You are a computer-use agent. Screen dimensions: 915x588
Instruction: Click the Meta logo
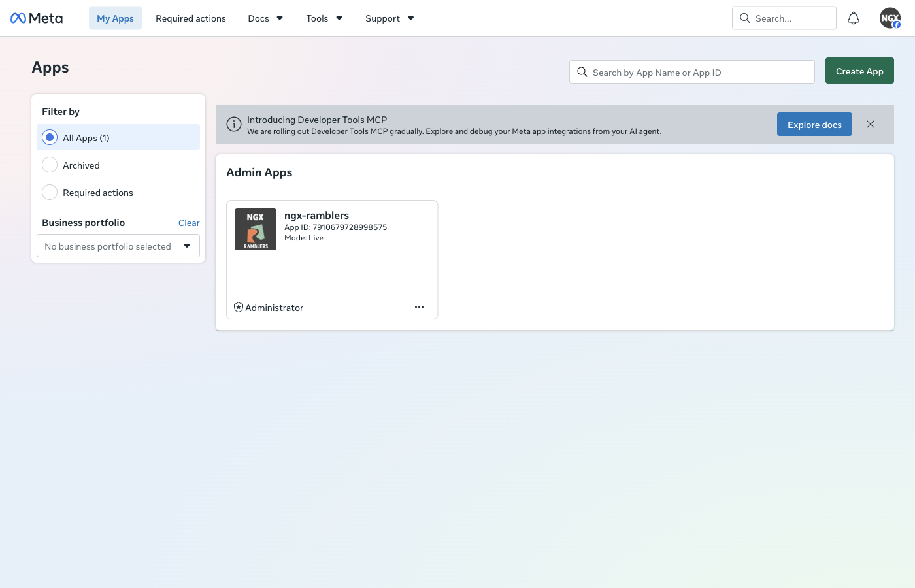[x=37, y=18]
